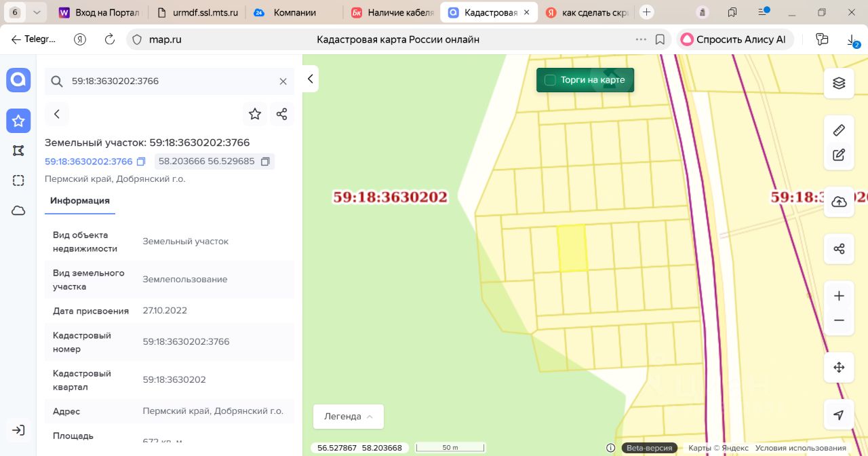This screenshot has height=456, width=868.
Task: Close the 'Кадастровая' browser tab
Action: 528,12
